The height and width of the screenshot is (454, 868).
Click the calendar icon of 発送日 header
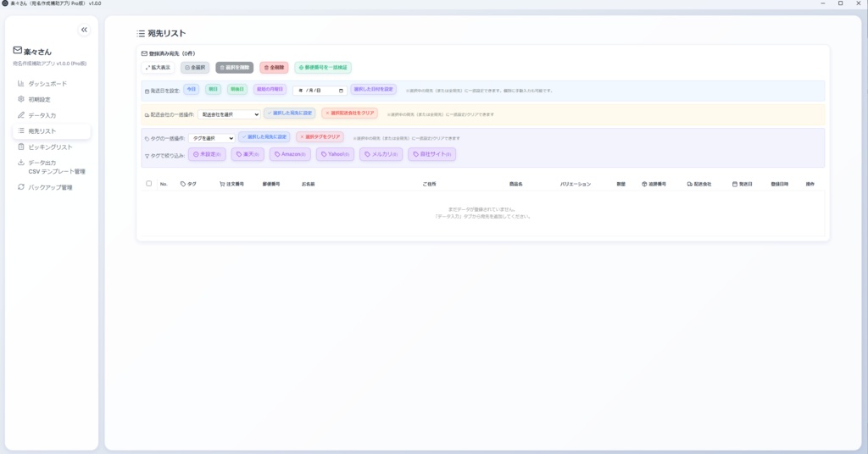click(735, 184)
